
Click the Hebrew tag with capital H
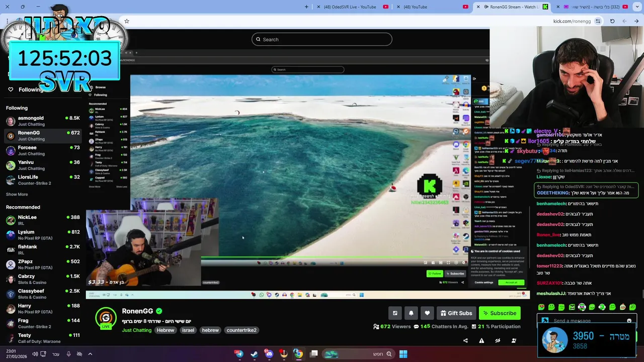[x=166, y=330]
